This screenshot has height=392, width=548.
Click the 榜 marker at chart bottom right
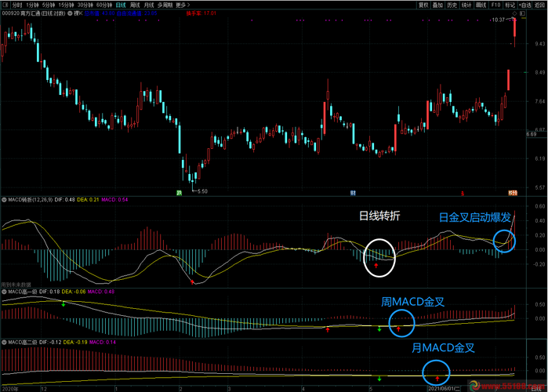coord(513,192)
